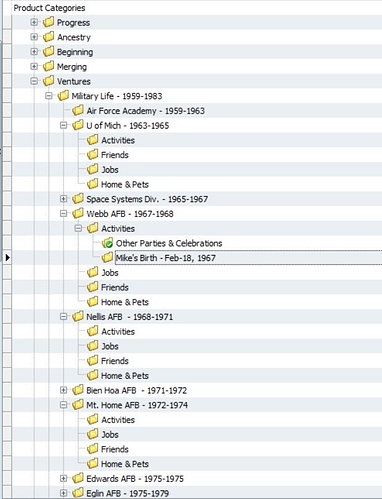The height and width of the screenshot is (499, 382).
Task: Select Jobs under Mt. Home AFB
Action: [x=110, y=435]
